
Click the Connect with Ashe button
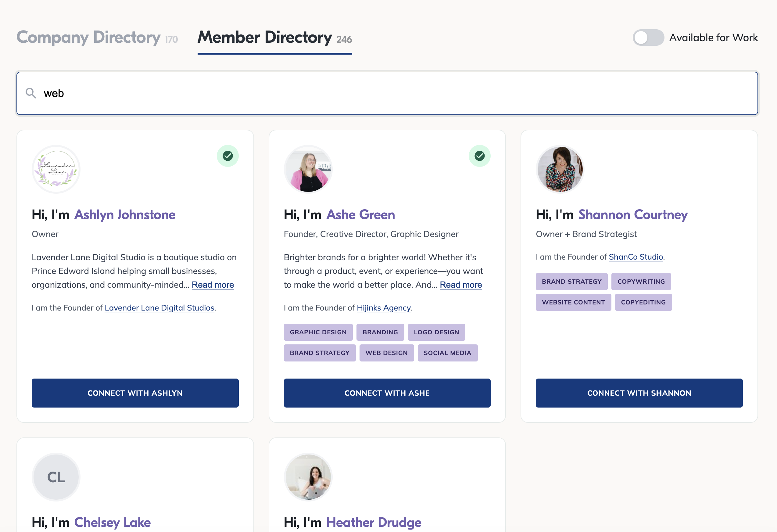387,393
